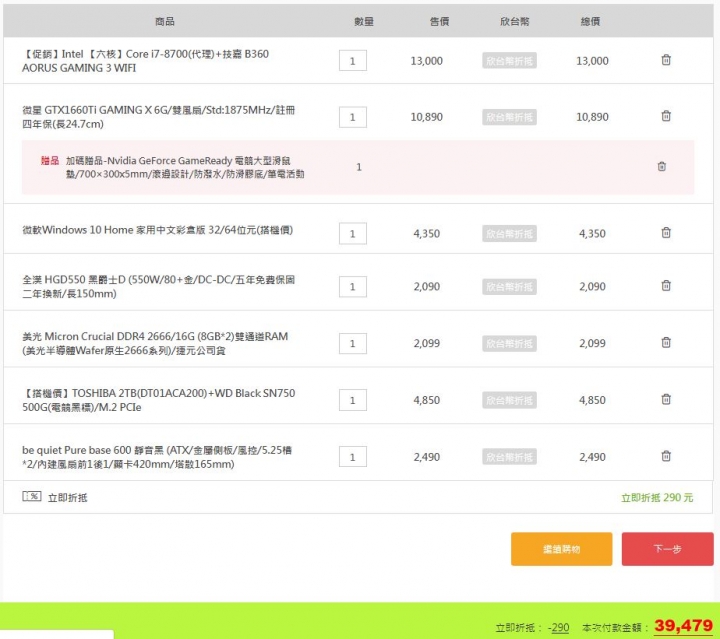Image resolution: width=720 pixels, height=639 pixels.
Task: Click the discount percent icon beside 立即折抵
Action: [x=32, y=496]
